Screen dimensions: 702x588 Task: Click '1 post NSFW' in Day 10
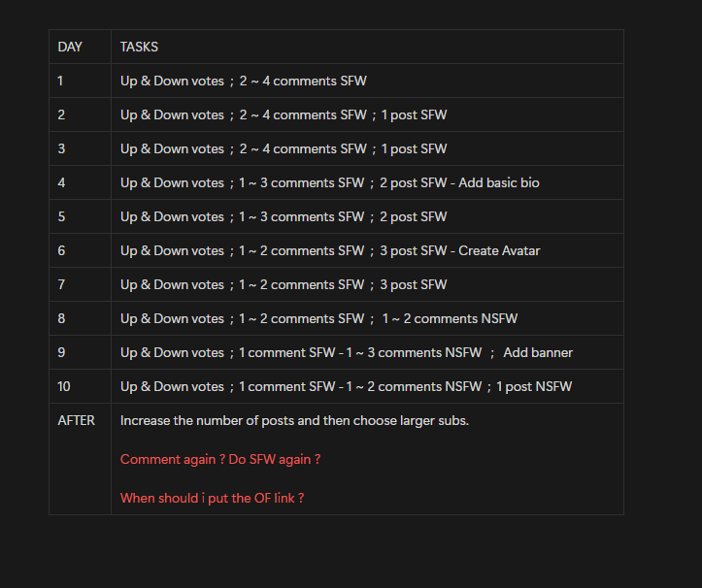click(x=534, y=387)
